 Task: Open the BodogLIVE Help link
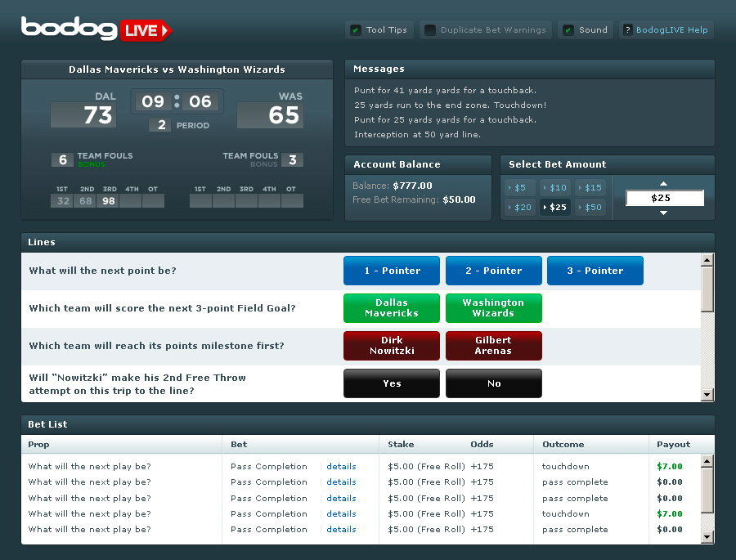pos(671,30)
